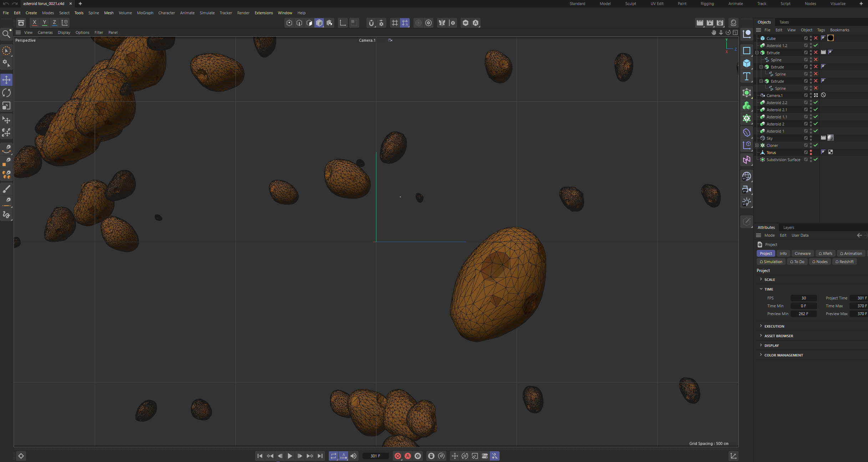This screenshot has height=462, width=868.
Task: Jump to the end of animation
Action: [320, 456]
